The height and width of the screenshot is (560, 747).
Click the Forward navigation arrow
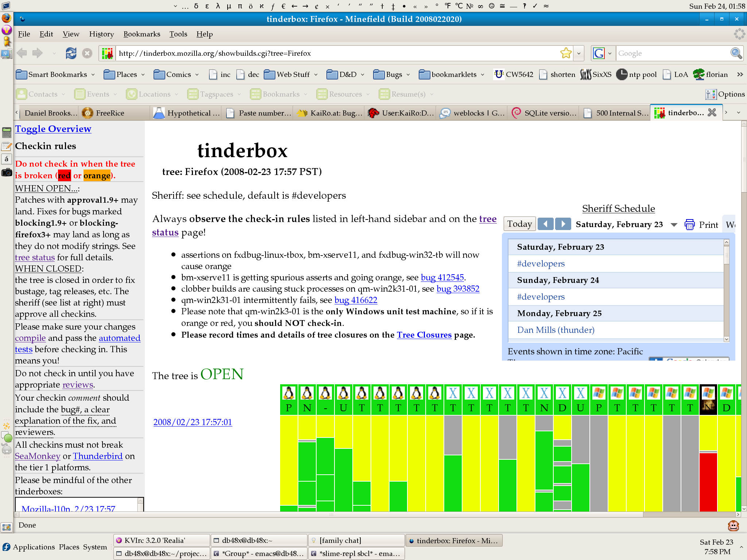pos(38,53)
